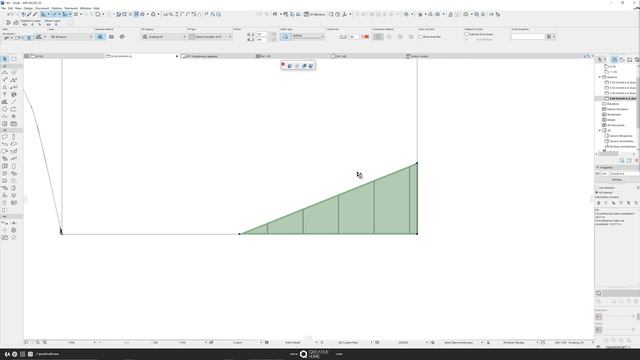Click the contour pen number field
Image resolution: width=640 pixels, height=360 pixels.
(353, 37)
